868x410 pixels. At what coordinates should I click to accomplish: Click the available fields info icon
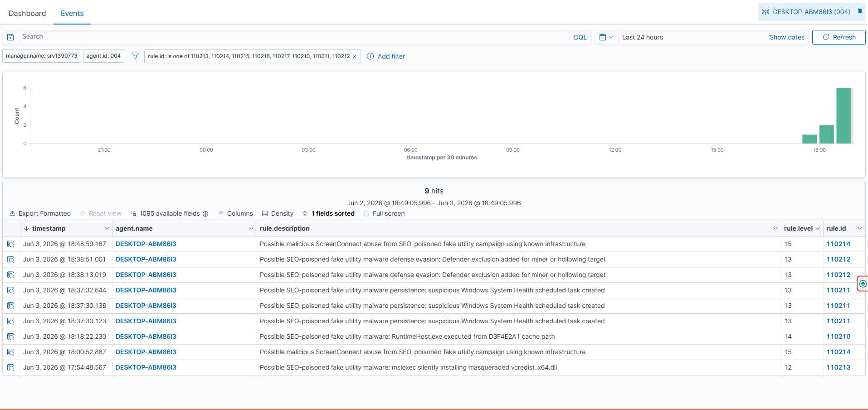click(x=205, y=214)
